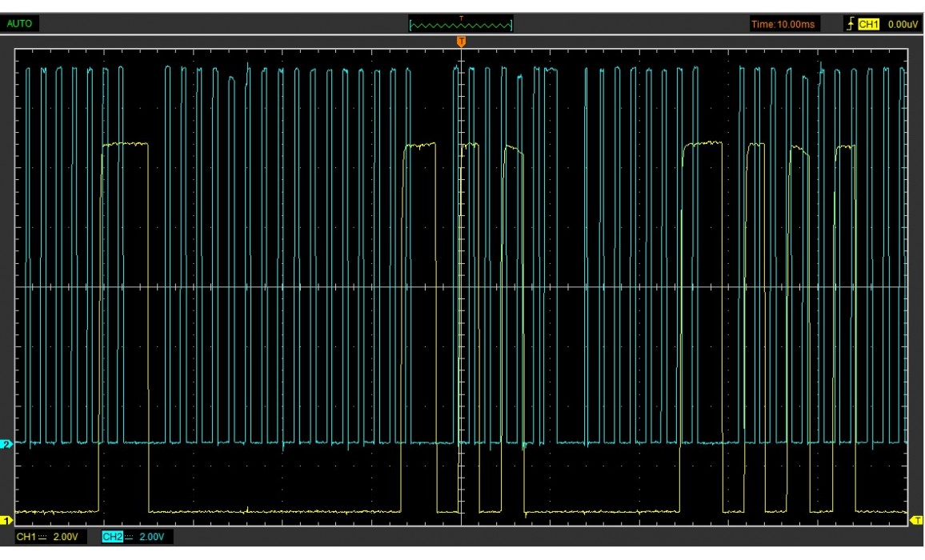Click the yellow trigger level marker on right edge

(917, 521)
